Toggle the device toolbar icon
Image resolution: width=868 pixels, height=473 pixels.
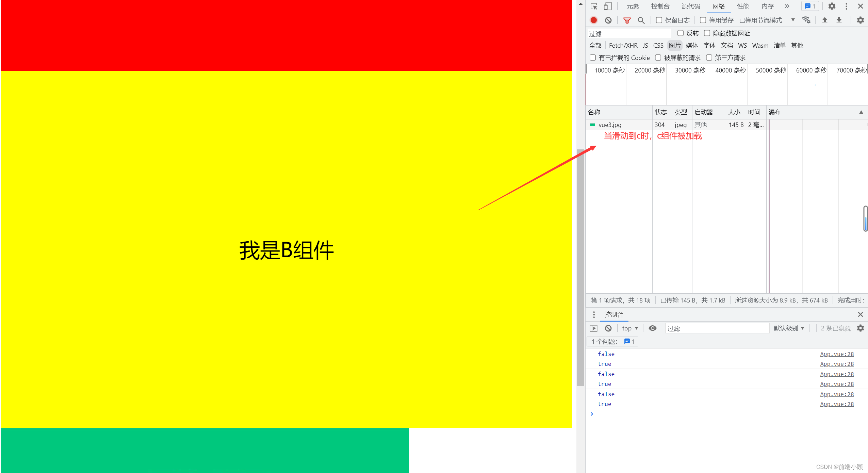point(607,6)
